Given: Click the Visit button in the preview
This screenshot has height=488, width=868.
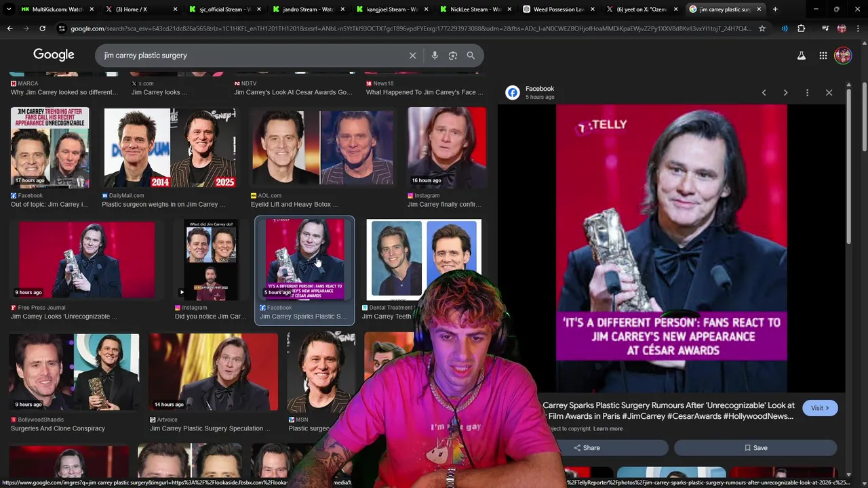Looking at the screenshot, I should point(820,408).
